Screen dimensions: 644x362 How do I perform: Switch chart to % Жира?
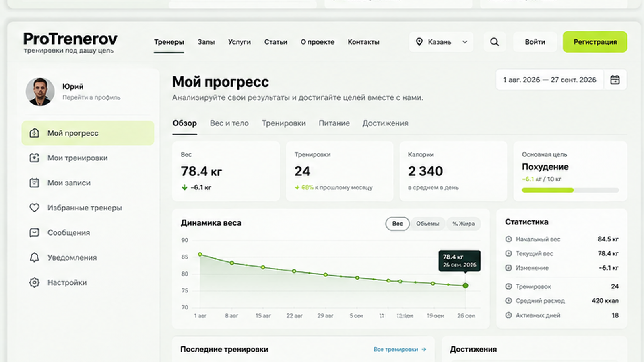[x=463, y=224]
